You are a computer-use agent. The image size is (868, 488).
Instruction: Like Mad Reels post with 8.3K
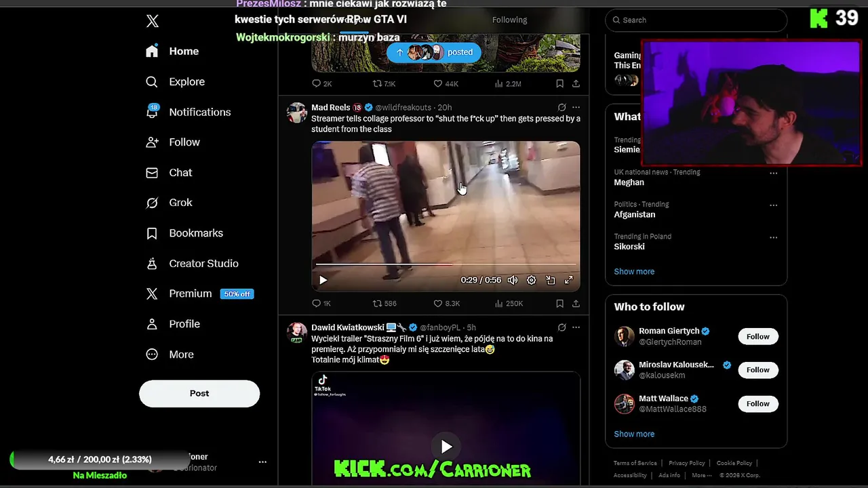(x=447, y=304)
